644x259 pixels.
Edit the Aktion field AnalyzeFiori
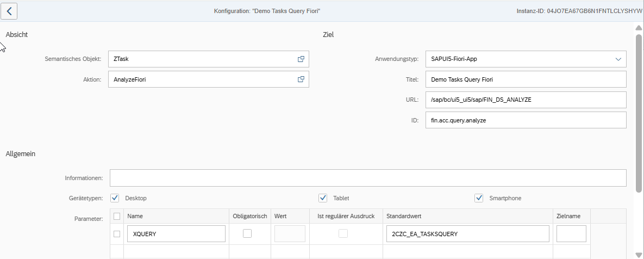pyautogui.click(x=209, y=79)
